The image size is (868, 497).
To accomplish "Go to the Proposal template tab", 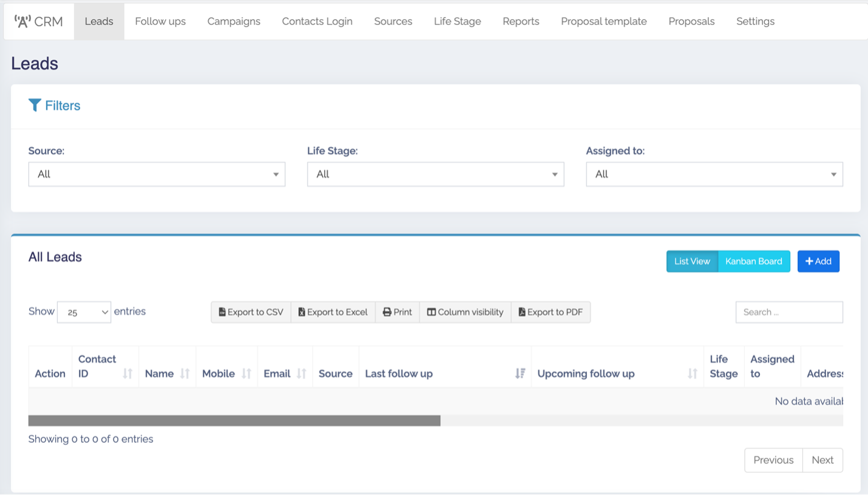I will (603, 21).
